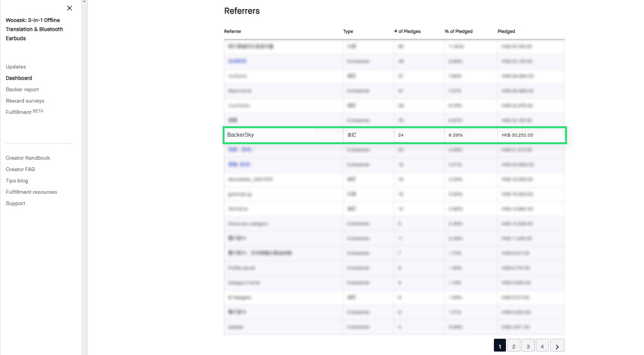Click the BackerSky referrer name

pos(240,135)
